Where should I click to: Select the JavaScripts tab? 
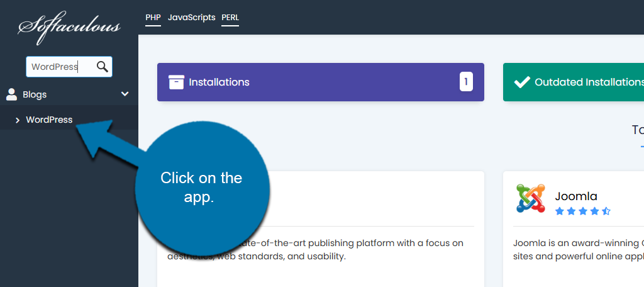pos(191,18)
